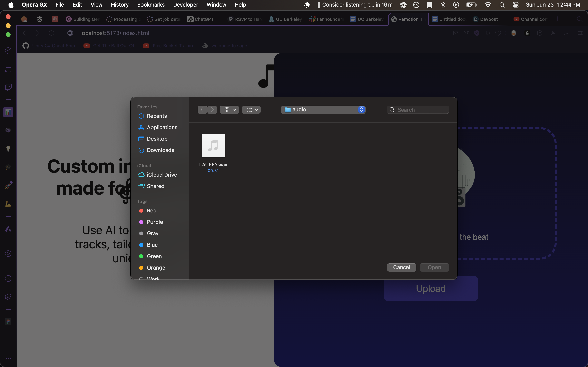
Task: Open the Bookmarks menu
Action: click(151, 5)
